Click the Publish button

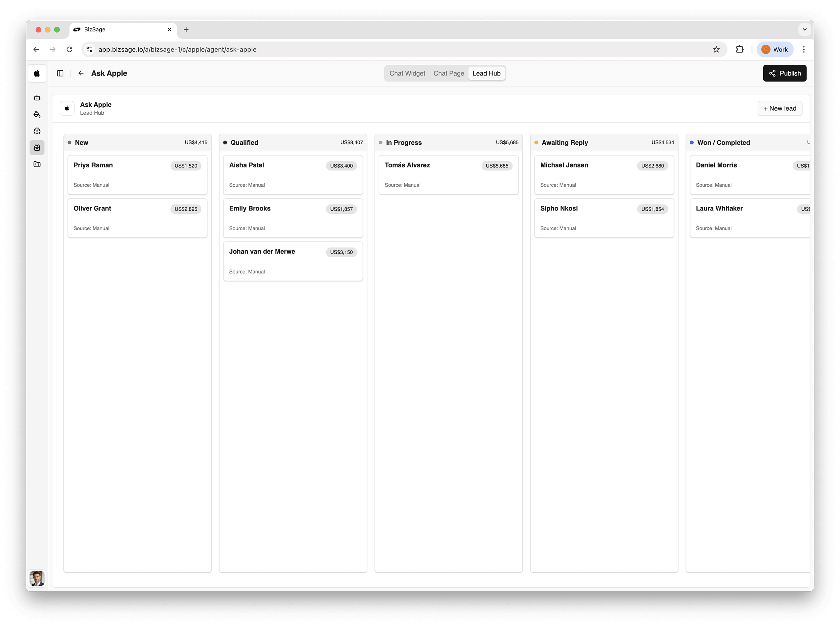[785, 73]
